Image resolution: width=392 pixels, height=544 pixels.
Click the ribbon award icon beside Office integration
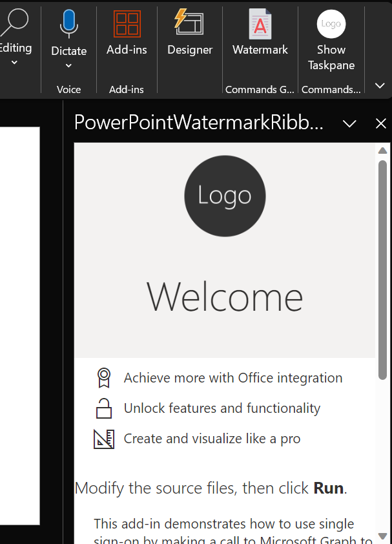pos(104,378)
